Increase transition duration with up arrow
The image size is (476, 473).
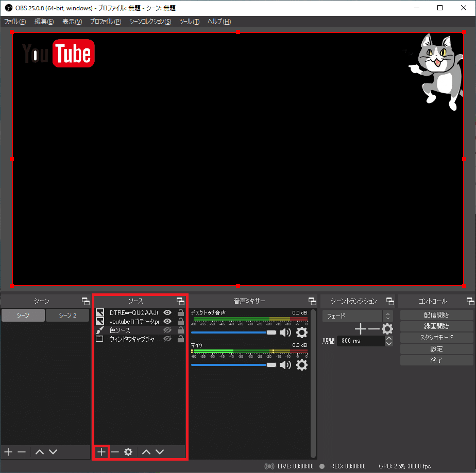[x=388, y=338]
